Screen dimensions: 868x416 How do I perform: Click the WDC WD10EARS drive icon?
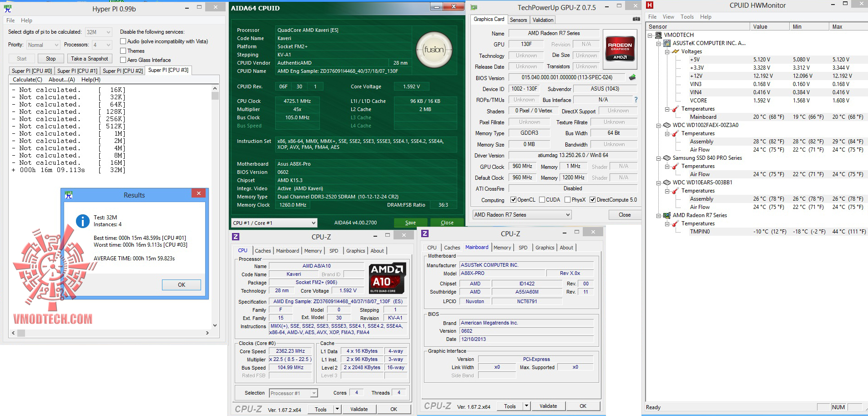[x=667, y=183]
